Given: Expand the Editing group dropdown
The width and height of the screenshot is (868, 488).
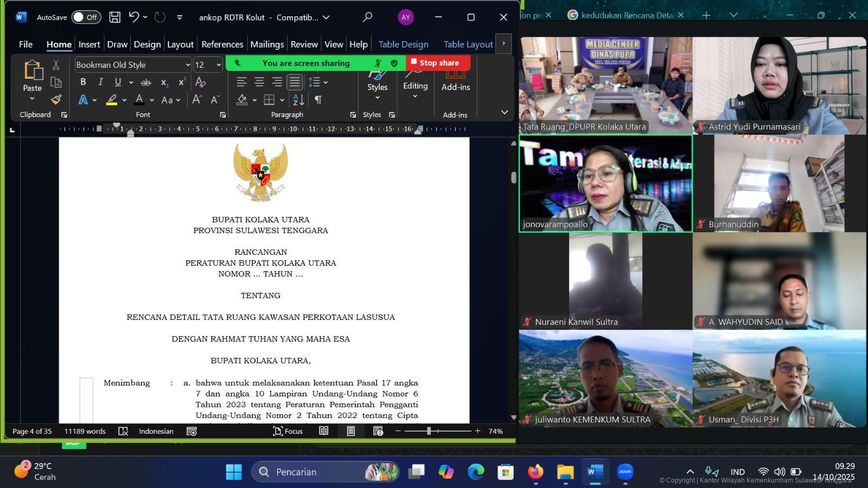Looking at the screenshot, I should [x=415, y=87].
